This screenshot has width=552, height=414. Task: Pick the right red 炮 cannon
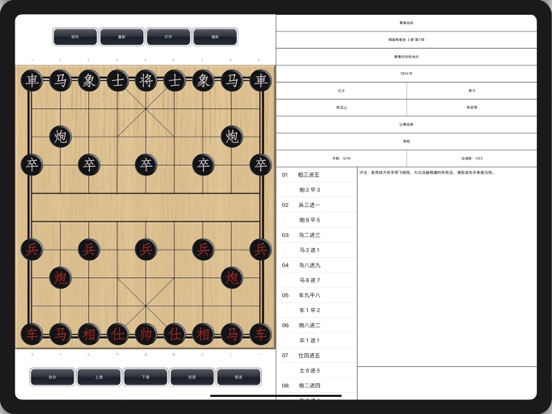pyautogui.click(x=232, y=278)
